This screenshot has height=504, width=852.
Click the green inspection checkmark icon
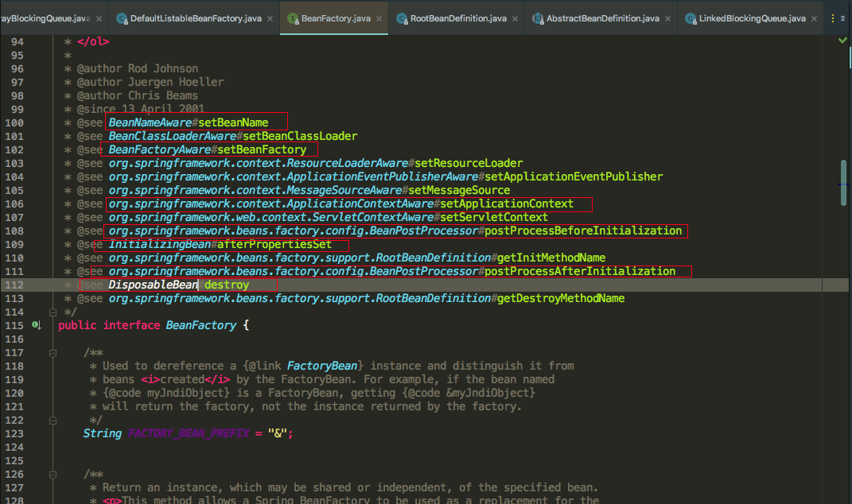tap(842, 41)
